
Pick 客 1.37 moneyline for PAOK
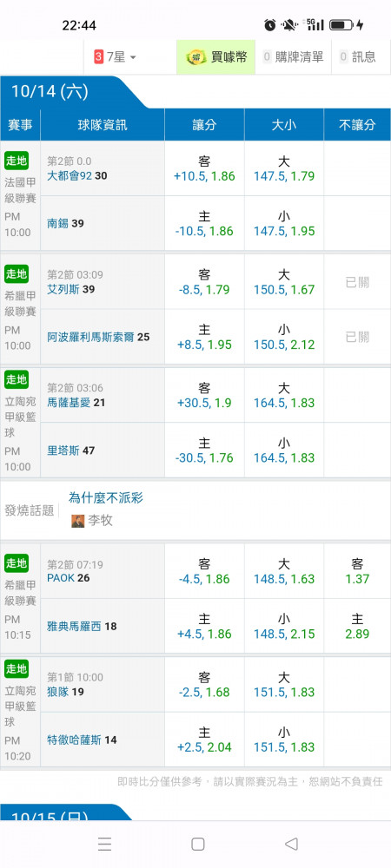click(357, 571)
